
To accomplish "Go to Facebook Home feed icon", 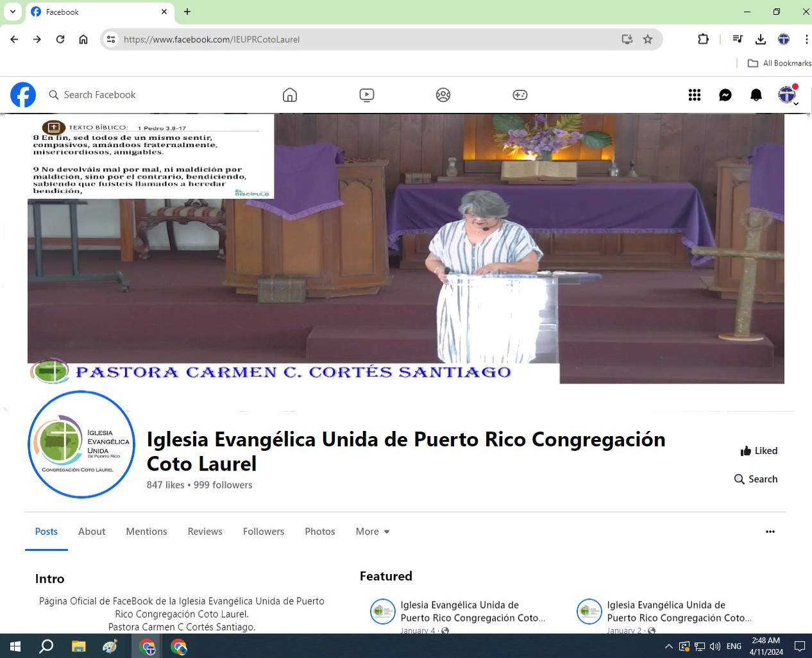I will coord(290,95).
